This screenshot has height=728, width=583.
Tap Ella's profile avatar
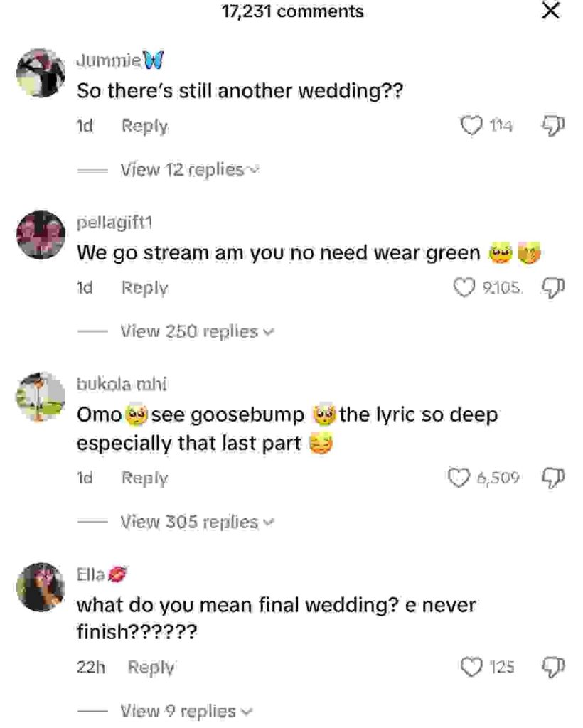[x=41, y=587]
